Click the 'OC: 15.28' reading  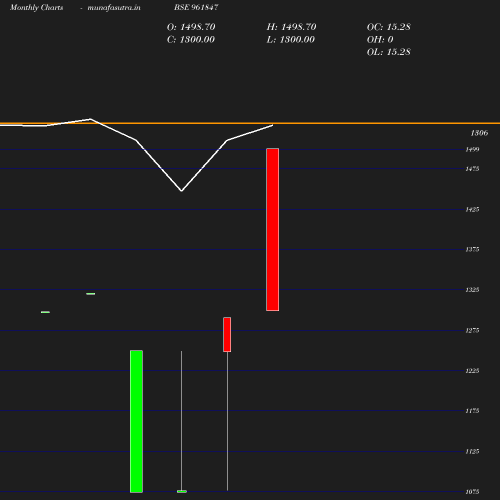389,27
